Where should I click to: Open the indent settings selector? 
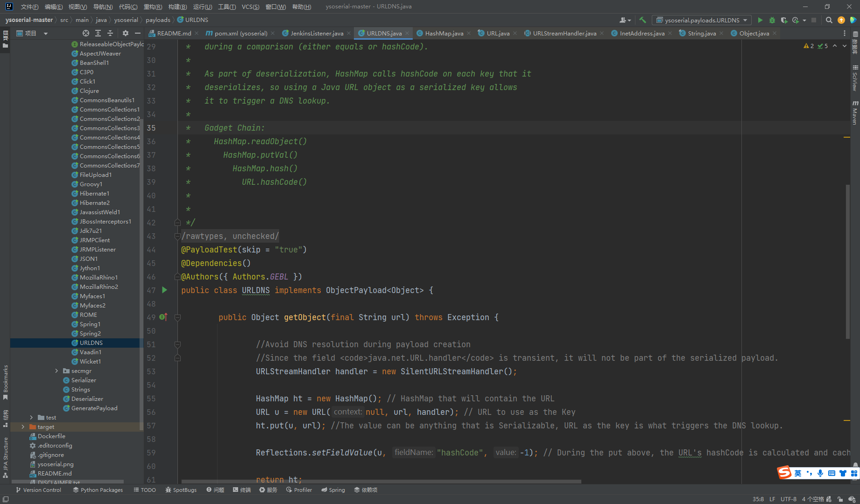(x=813, y=499)
